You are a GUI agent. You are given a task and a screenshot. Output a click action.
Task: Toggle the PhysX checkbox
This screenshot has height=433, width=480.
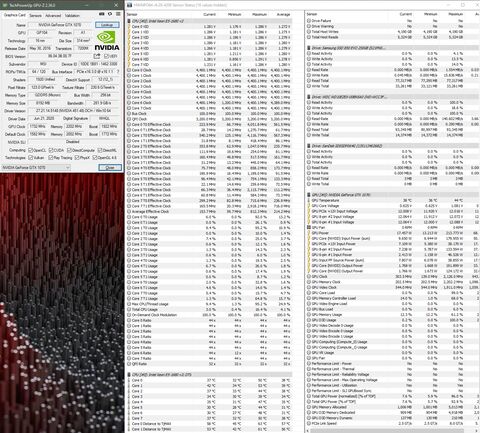[77, 158]
